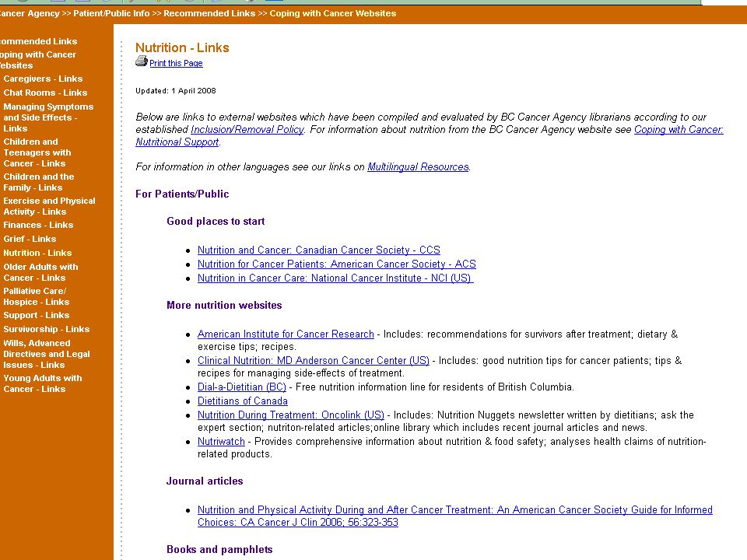Go to Dietitians of Canada link
Viewport: 747px width, 560px height.
point(243,401)
